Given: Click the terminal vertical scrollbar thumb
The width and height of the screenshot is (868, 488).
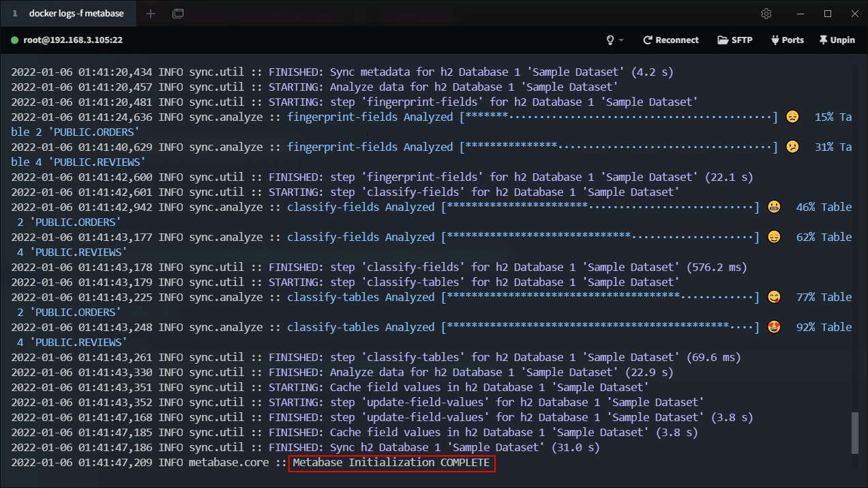Looking at the screenshot, I should (855, 433).
